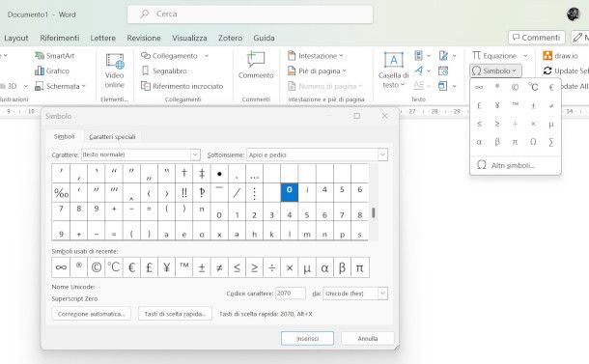
Task: Insert a Grafico chart
Action: coord(52,70)
